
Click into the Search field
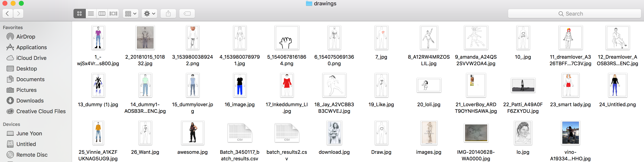click(x=574, y=14)
